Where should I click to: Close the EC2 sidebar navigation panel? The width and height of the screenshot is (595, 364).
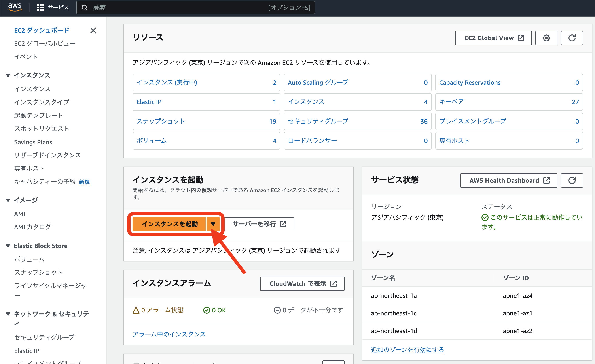pyautogui.click(x=93, y=30)
